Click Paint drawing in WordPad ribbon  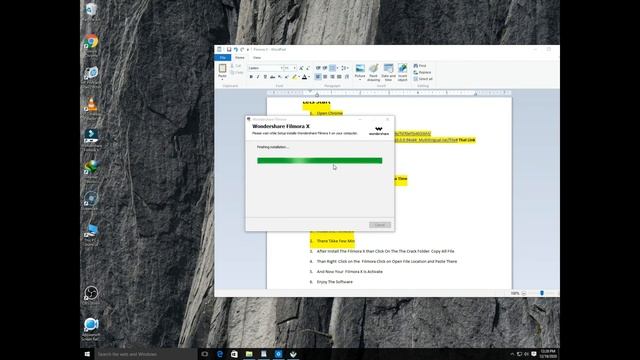click(373, 73)
